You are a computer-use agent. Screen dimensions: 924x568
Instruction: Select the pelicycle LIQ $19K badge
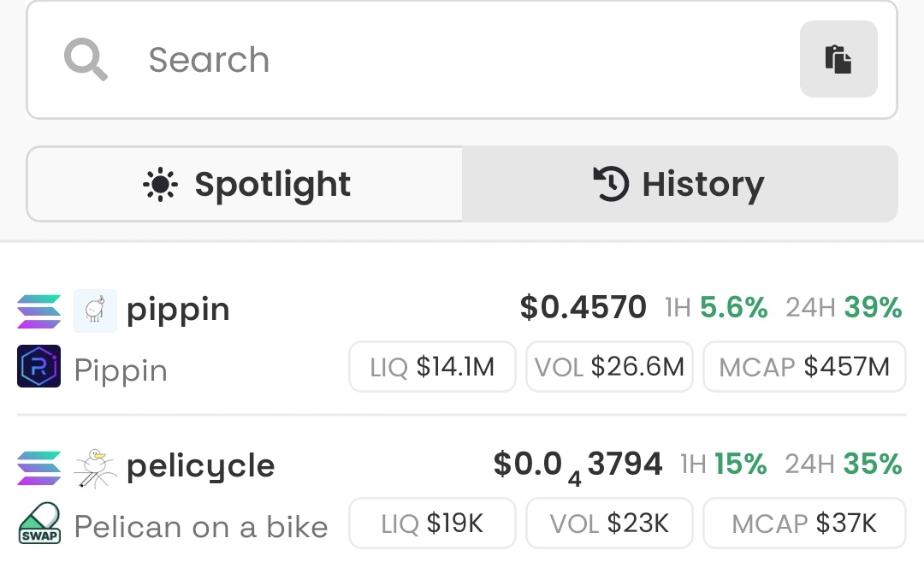pos(432,524)
